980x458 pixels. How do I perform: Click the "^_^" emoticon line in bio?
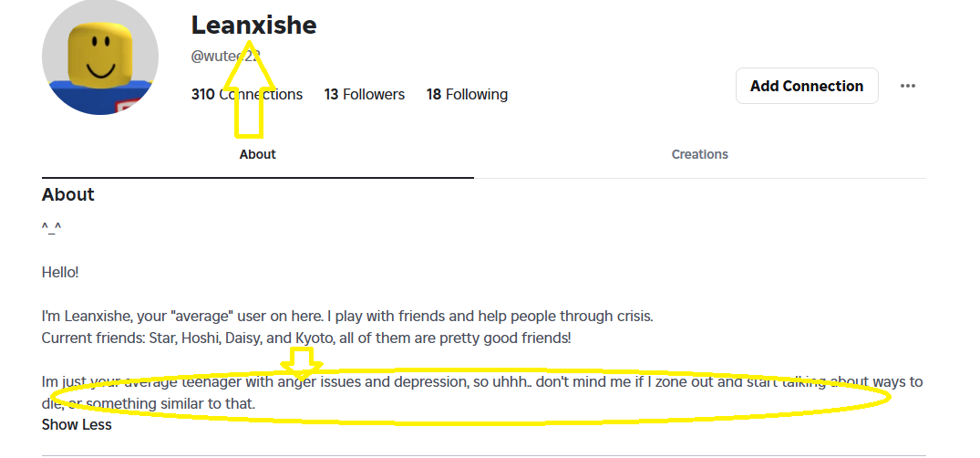(x=52, y=229)
